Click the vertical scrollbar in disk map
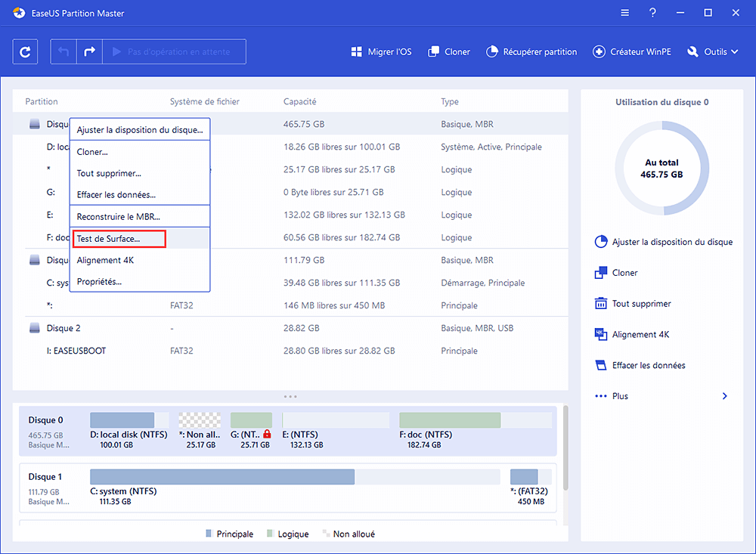 coord(565,447)
